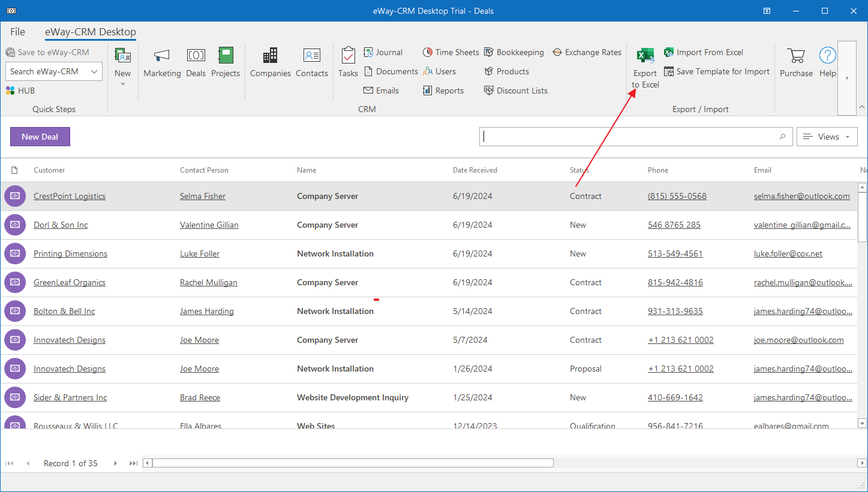
Task: Sort by Customer column header
Action: click(49, 170)
